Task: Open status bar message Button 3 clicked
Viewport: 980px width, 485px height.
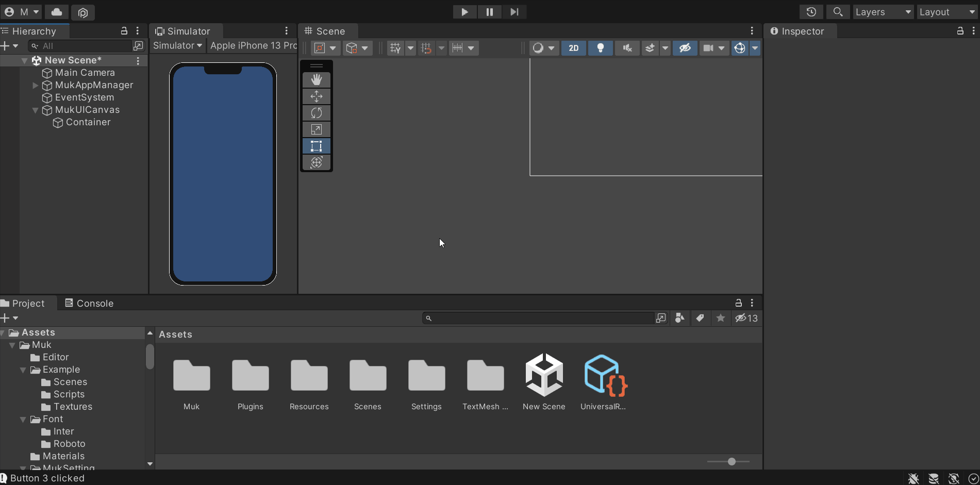Action: [x=43, y=478]
